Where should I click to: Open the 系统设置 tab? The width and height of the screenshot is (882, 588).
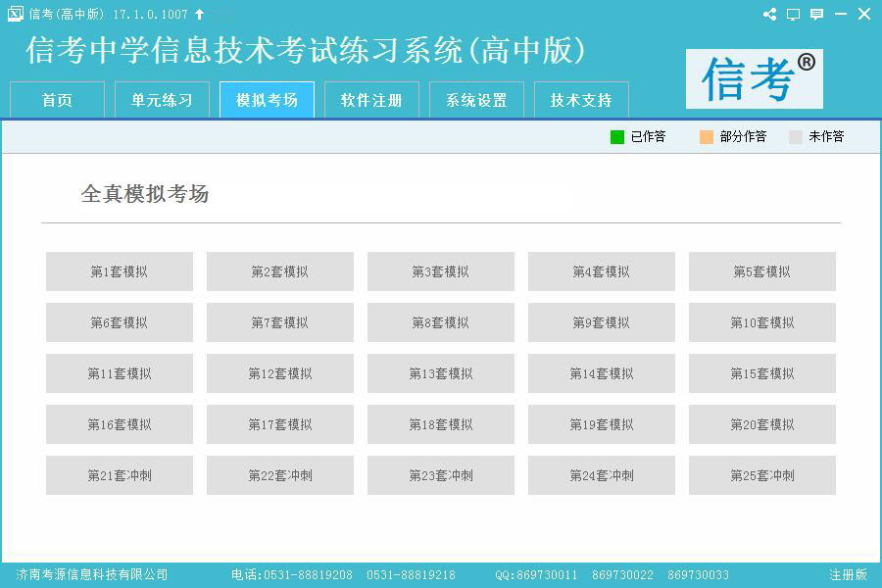pos(476,100)
